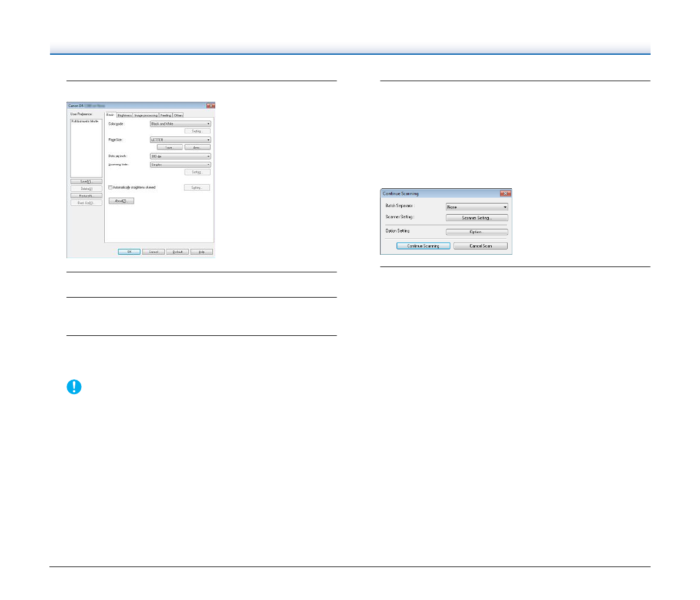Open the Feeding tab
This screenshot has width=700, height=600.
(x=165, y=115)
